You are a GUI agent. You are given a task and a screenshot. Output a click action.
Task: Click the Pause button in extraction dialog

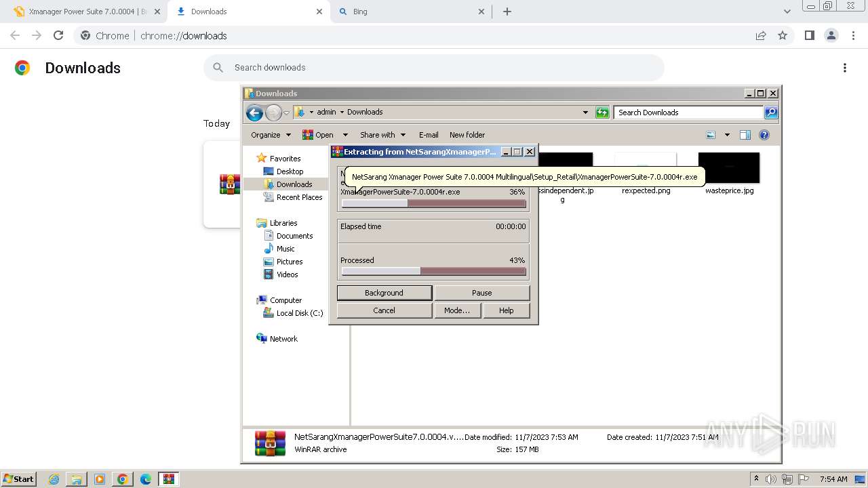482,293
